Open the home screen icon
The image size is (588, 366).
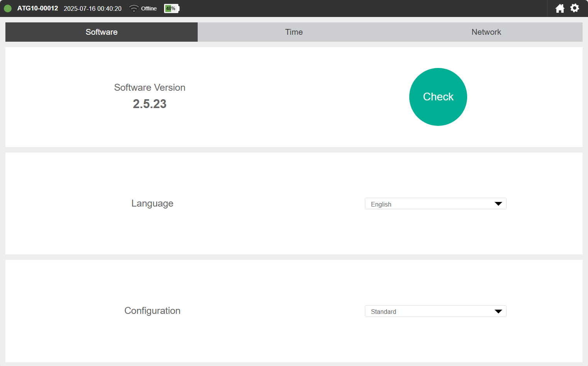tap(560, 8)
